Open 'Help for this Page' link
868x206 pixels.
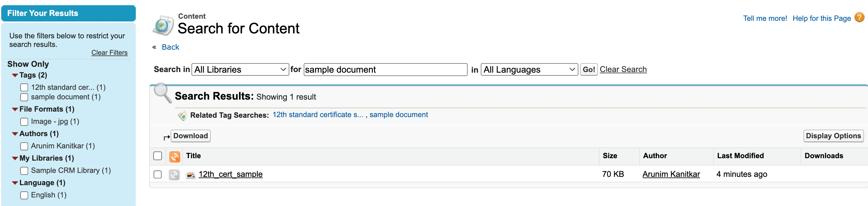tap(821, 18)
